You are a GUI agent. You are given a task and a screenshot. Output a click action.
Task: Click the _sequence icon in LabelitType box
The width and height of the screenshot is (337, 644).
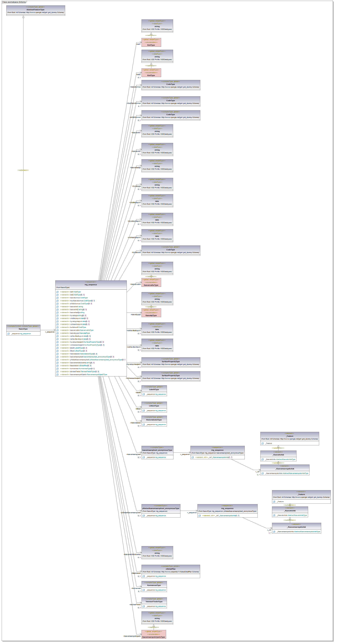[x=144, y=394]
